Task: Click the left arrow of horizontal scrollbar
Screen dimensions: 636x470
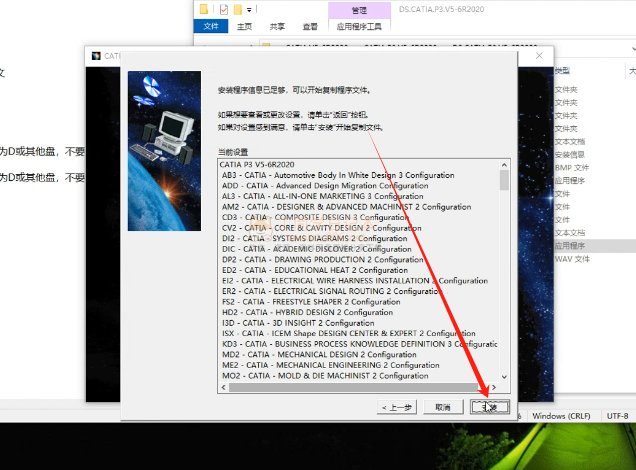Action: 223,387
